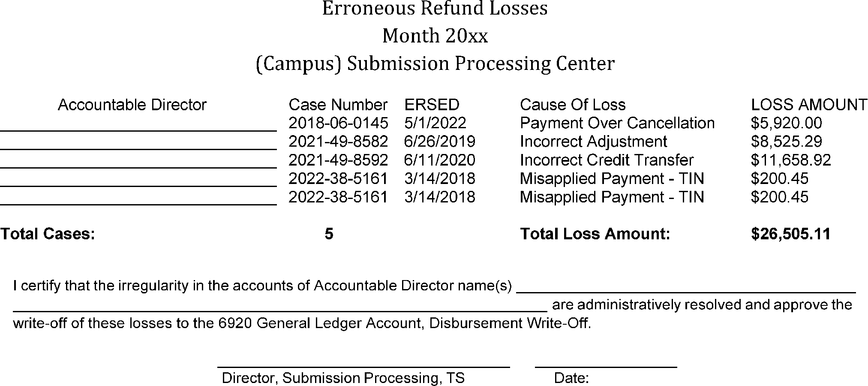868x386 pixels.
Task: Click the Case Number column header
Action: click(338, 105)
